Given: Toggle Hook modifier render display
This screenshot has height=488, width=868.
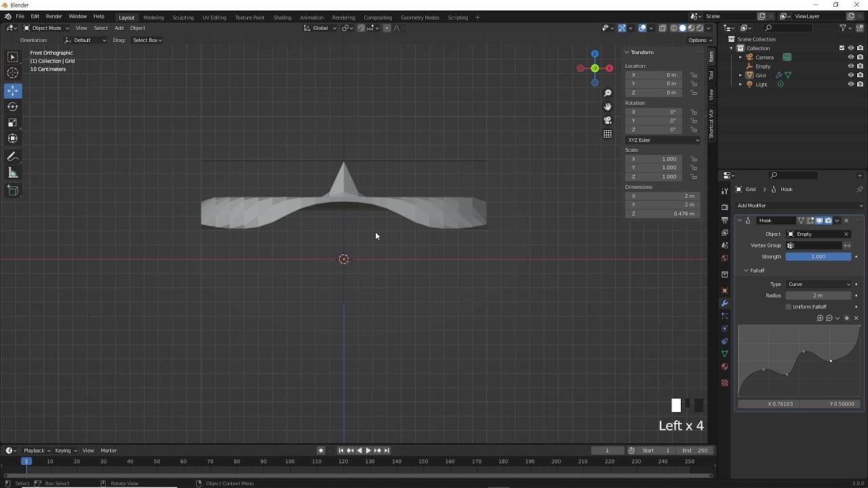Looking at the screenshot, I should point(828,220).
